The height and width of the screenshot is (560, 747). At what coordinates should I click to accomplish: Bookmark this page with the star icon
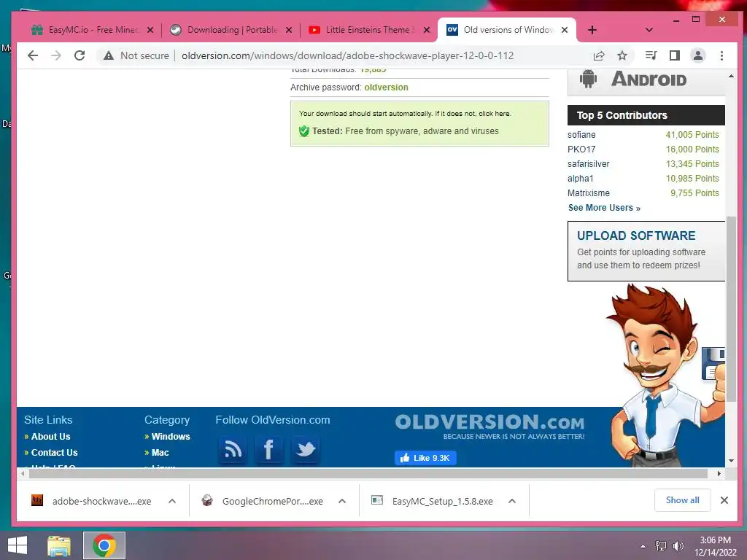pyautogui.click(x=622, y=55)
